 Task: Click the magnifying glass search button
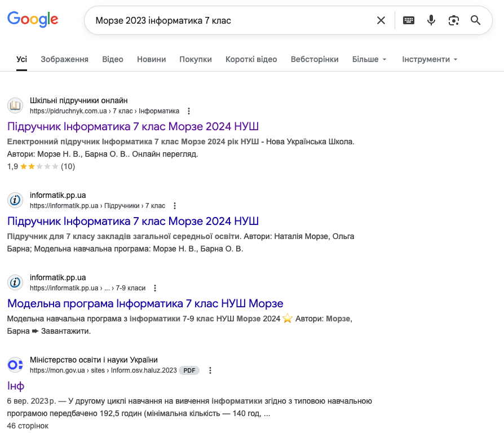(x=475, y=20)
